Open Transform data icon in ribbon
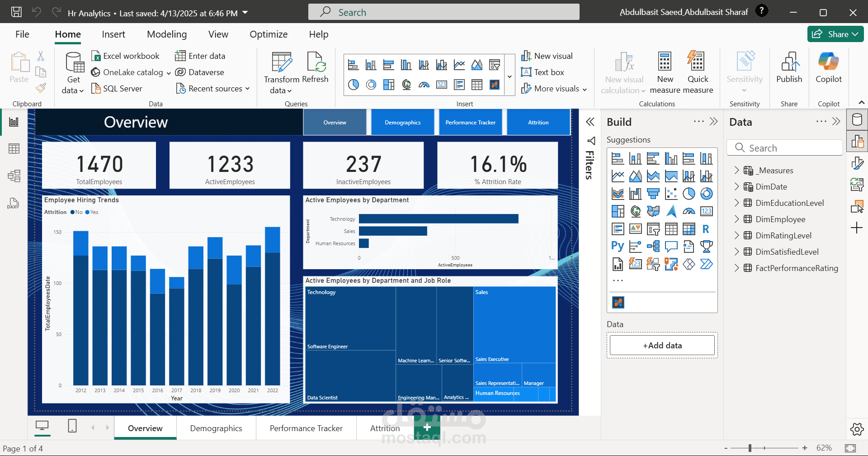Screen dimensions: 868x456 (281, 62)
